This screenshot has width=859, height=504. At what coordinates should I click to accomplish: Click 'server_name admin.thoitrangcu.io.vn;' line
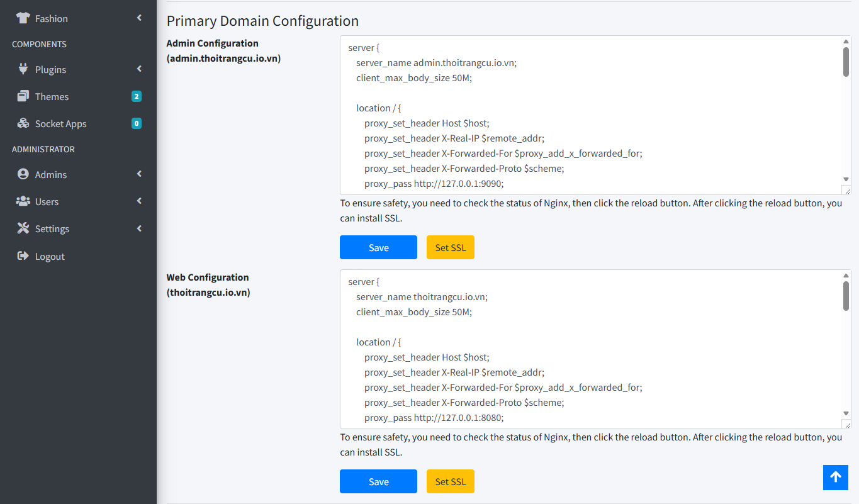(436, 63)
